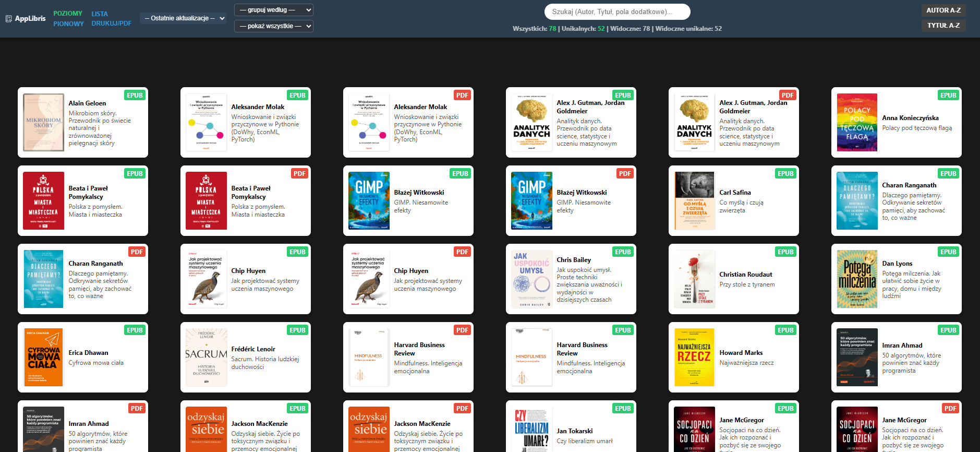Switch to POZIOMY layout
Screen dimensions: 980x452
pos(68,14)
